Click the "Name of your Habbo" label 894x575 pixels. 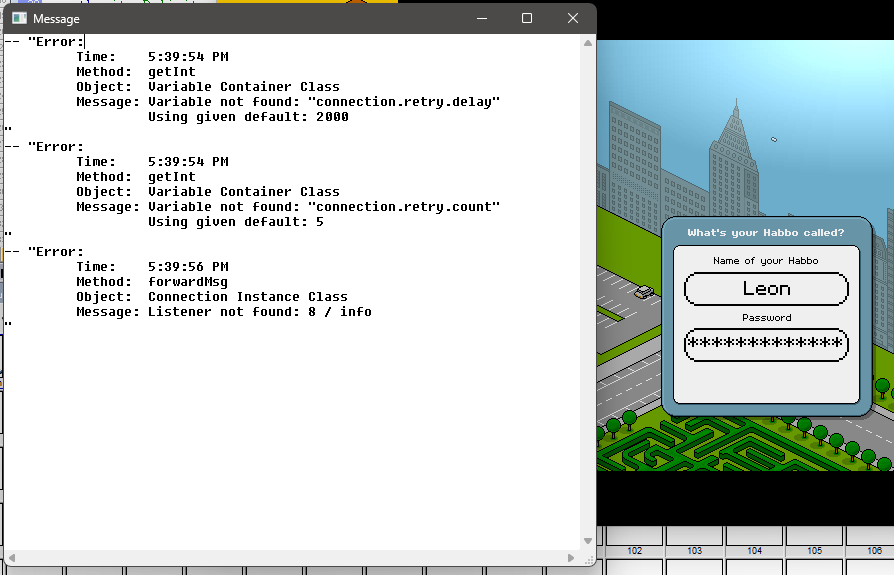click(x=766, y=261)
